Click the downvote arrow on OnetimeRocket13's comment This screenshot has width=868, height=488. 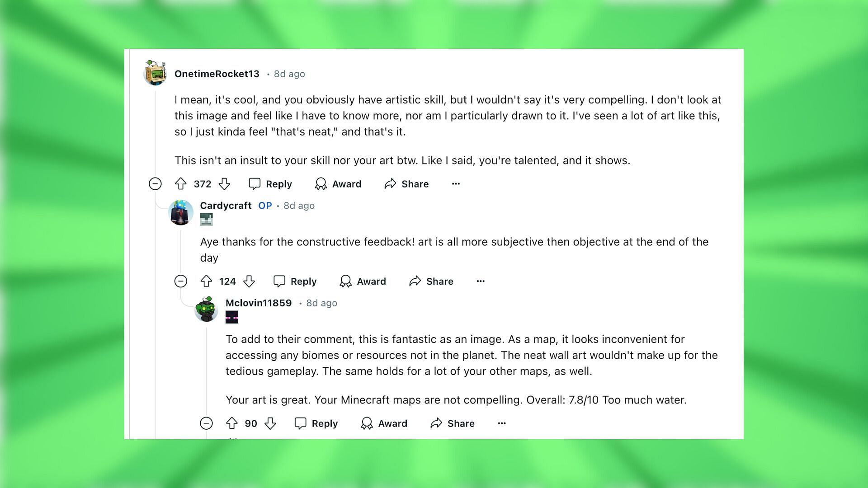pyautogui.click(x=225, y=183)
